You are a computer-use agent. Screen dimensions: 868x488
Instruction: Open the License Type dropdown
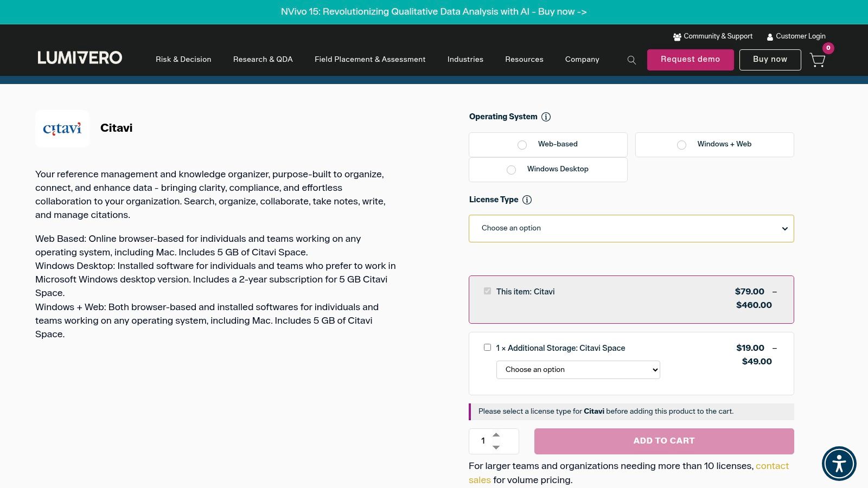click(631, 228)
